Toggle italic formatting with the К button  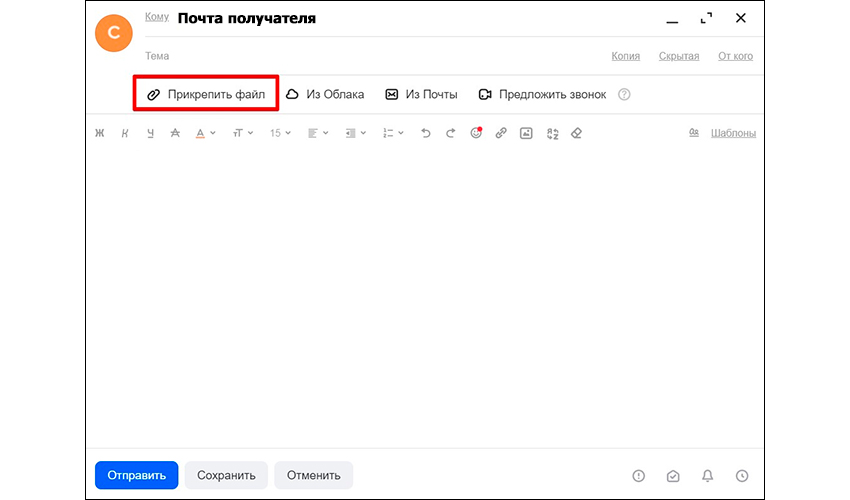(125, 133)
